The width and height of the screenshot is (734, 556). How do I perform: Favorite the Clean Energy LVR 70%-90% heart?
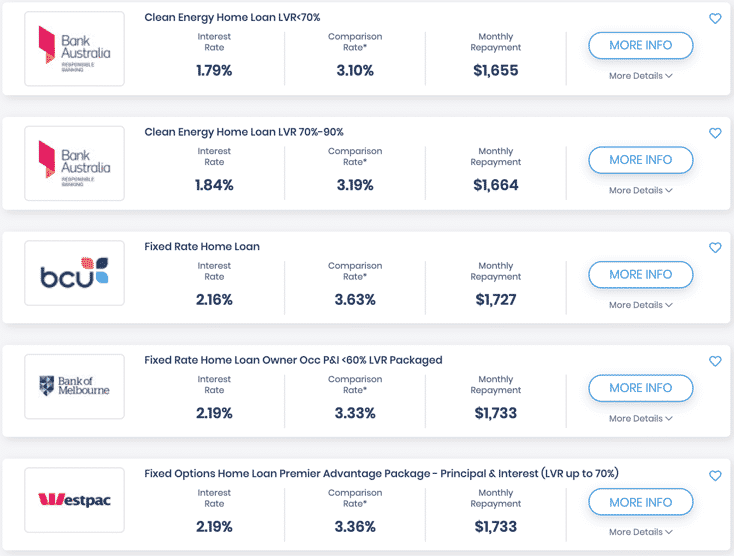click(x=715, y=133)
